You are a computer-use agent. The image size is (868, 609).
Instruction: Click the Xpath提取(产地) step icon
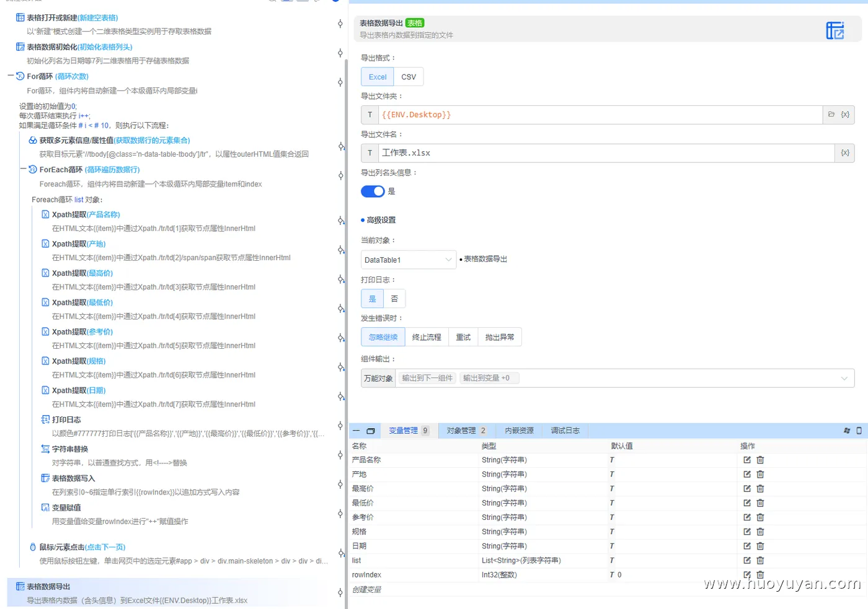pos(45,243)
